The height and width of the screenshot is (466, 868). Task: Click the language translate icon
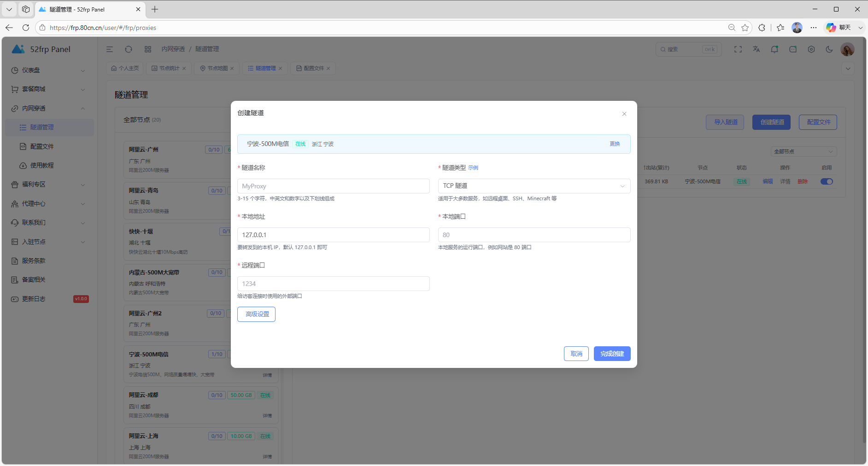[x=757, y=49]
